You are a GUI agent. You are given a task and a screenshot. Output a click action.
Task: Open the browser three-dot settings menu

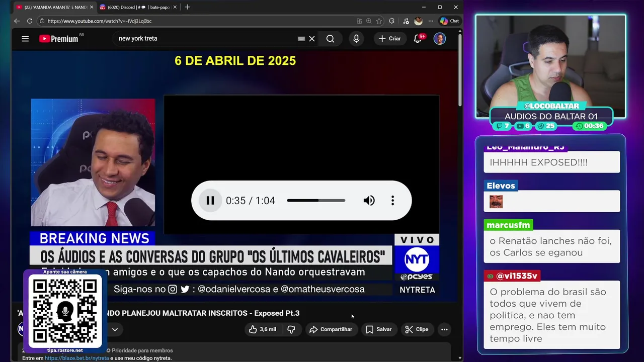point(431,21)
